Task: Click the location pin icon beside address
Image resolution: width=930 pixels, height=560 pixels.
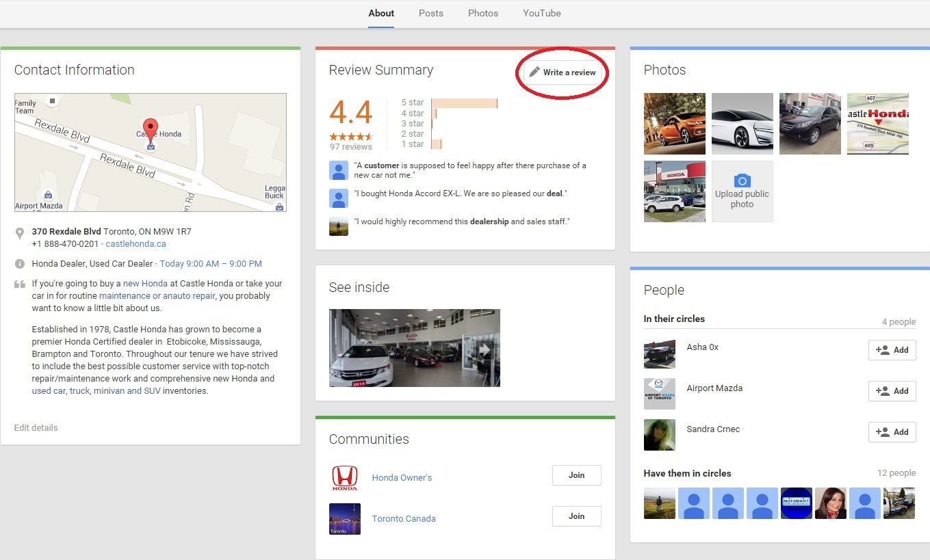Action: [x=20, y=234]
